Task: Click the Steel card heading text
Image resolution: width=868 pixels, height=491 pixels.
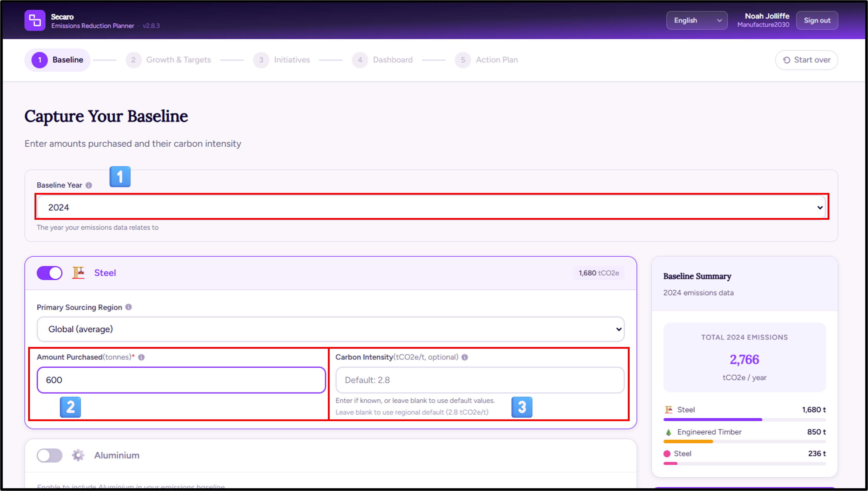Action: click(105, 273)
